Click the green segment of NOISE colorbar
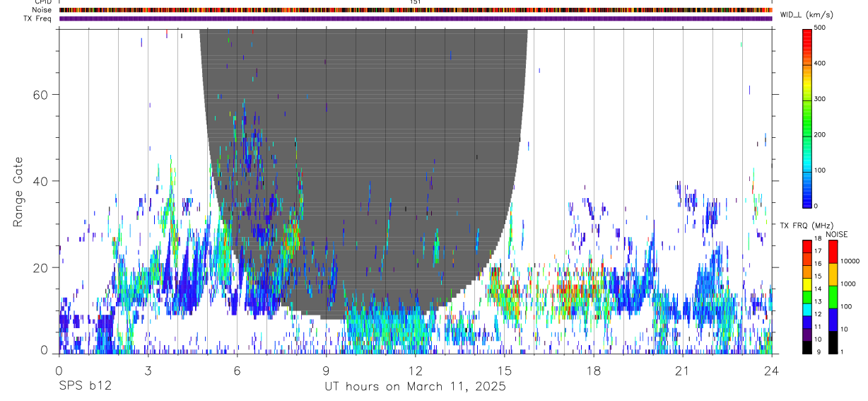 pyautogui.click(x=832, y=297)
